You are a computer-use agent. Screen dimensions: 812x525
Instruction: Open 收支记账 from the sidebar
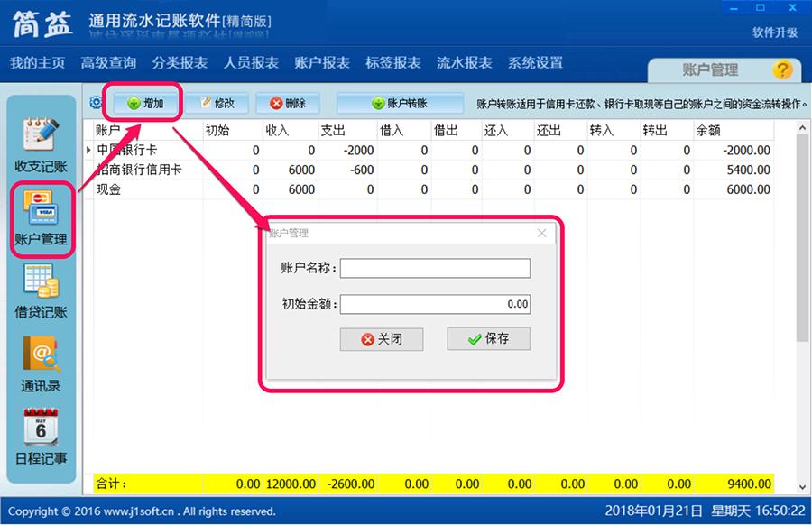click(41, 144)
